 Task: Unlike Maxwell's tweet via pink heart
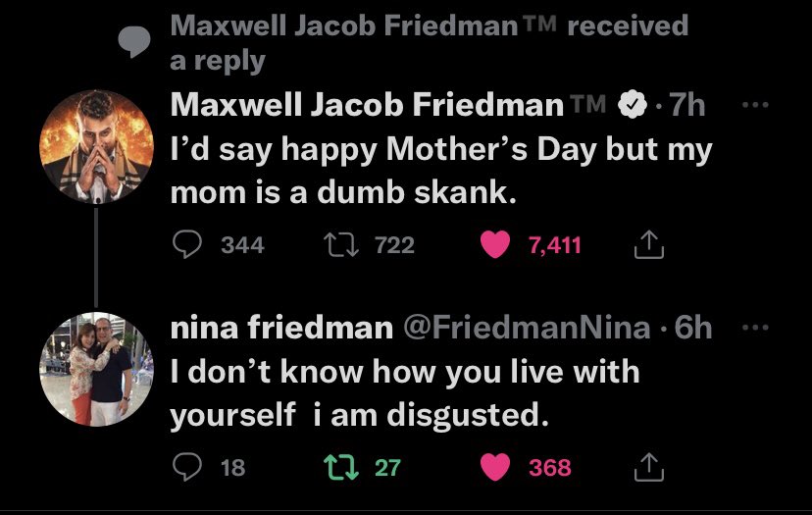[x=495, y=244]
